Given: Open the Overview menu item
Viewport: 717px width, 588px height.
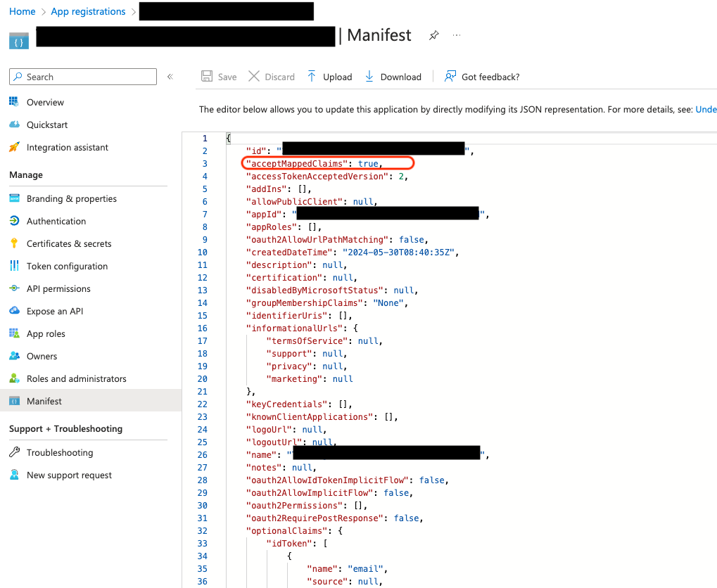Looking at the screenshot, I should point(45,102).
